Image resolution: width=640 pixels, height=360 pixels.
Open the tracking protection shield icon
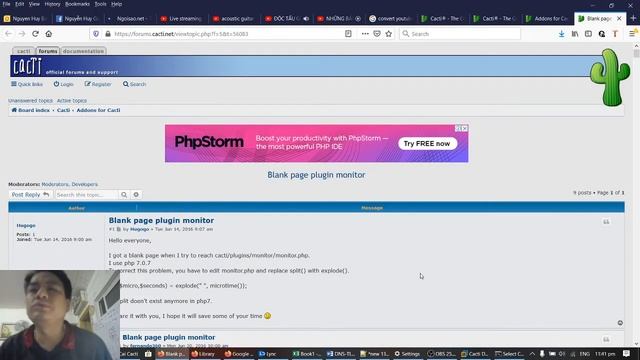(x=96, y=34)
